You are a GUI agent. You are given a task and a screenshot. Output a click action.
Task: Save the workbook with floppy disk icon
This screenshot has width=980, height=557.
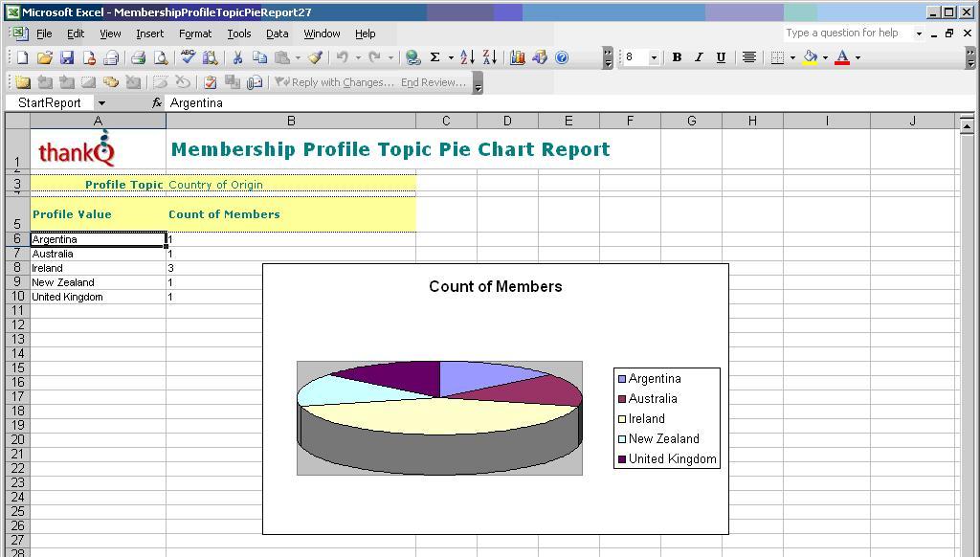pyautogui.click(x=67, y=57)
